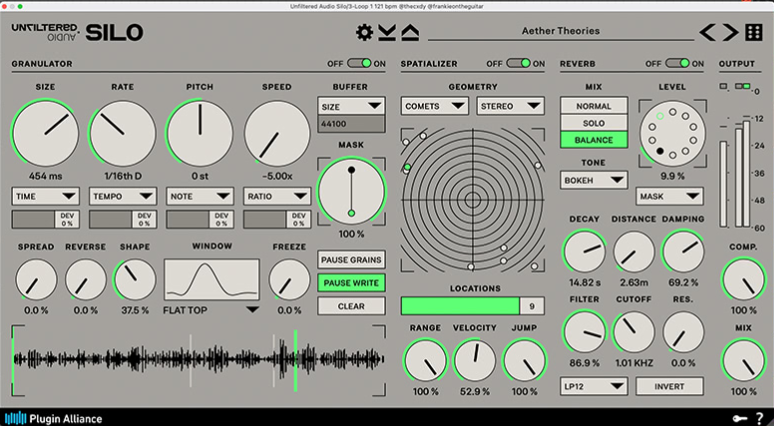Screen dimensions: 774x426
Task: Click the green Locations slider bar
Action: tap(460, 306)
